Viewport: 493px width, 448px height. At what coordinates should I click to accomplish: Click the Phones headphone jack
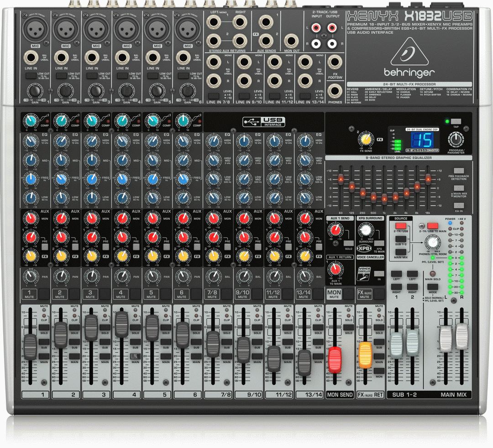point(335,91)
